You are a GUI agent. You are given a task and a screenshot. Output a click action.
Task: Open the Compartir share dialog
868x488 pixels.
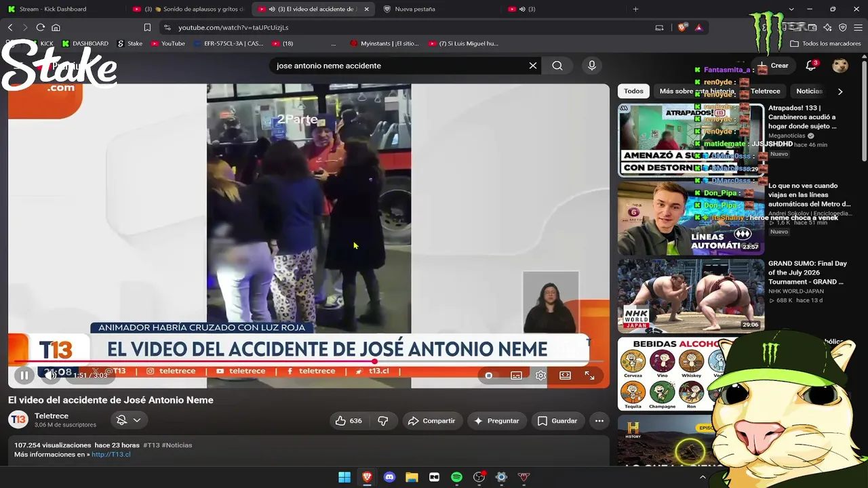pos(431,421)
